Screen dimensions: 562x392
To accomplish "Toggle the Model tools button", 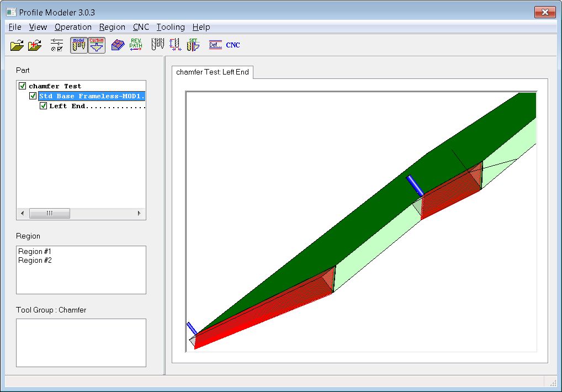I will [78, 45].
